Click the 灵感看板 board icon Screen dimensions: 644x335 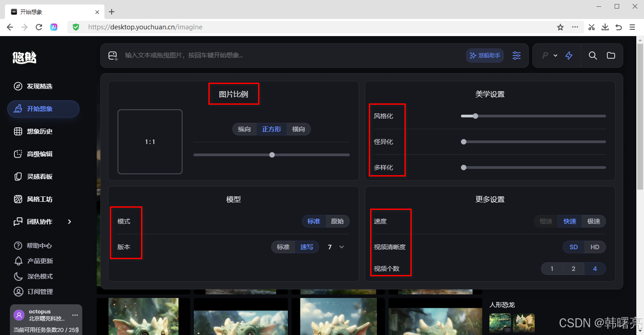point(18,177)
